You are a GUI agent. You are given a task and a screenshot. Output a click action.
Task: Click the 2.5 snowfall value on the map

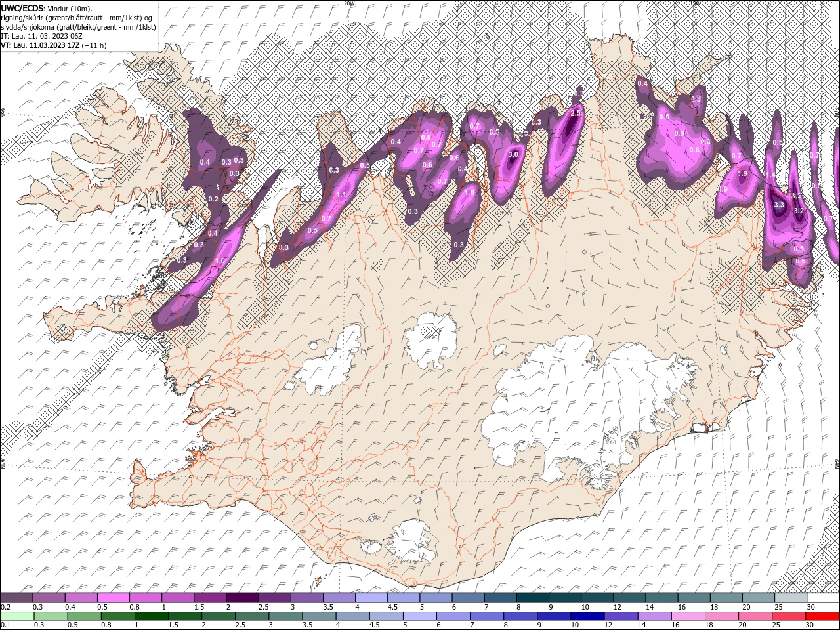click(x=576, y=114)
